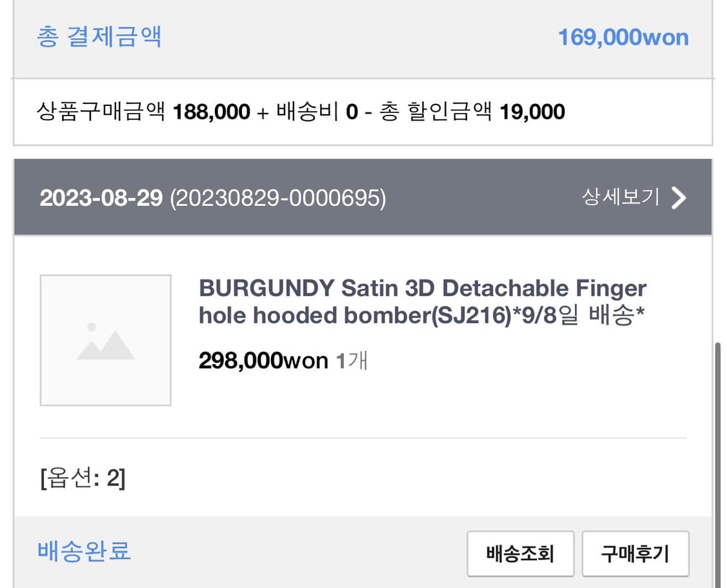Click the 배송조회 delivery tracking button
The image size is (726, 588).
(x=520, y=554)
